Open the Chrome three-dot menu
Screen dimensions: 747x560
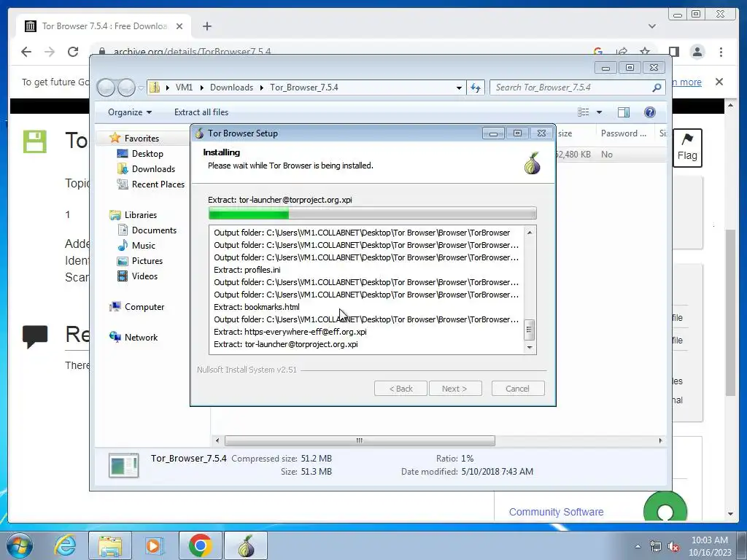click(x=721, y=52)
